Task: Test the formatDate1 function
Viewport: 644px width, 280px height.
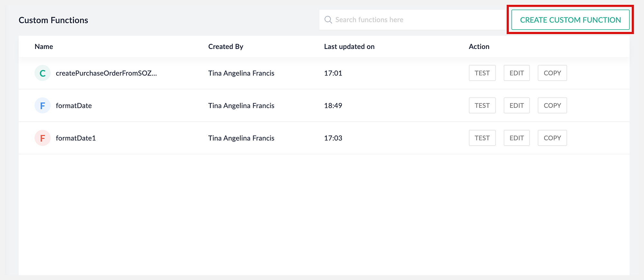Action: pos(482,138)
